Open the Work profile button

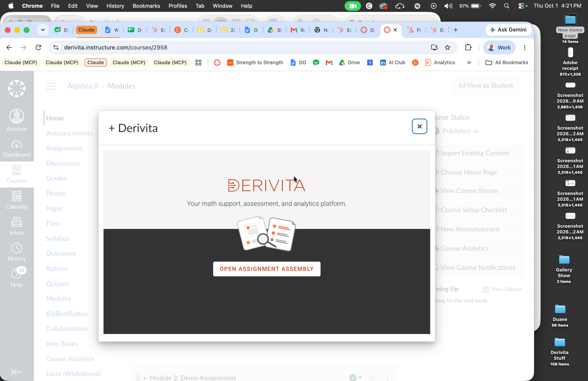tap(499, 47)
